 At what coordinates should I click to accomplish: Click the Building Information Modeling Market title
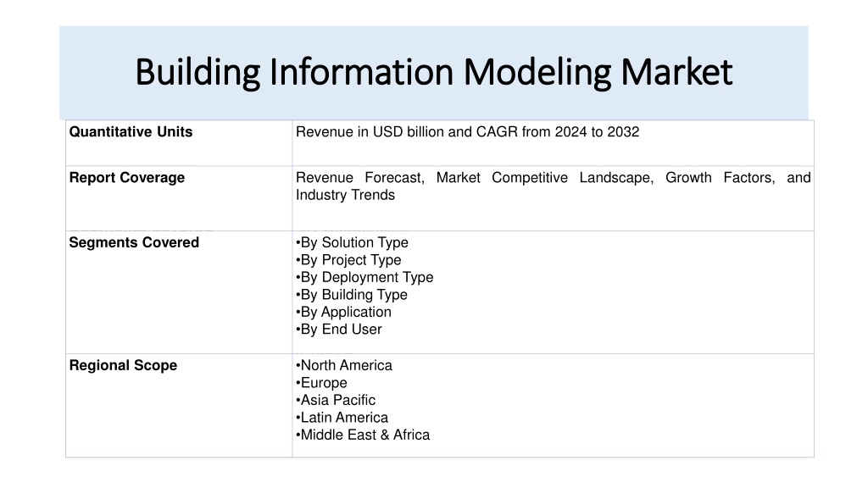pos(434,73)
